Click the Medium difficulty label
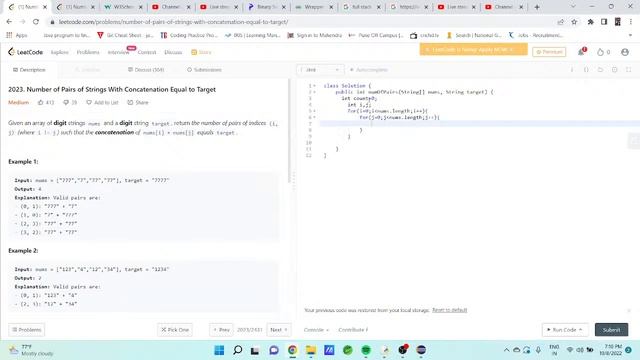Viewport: 640px width, 360px height. 18,102
